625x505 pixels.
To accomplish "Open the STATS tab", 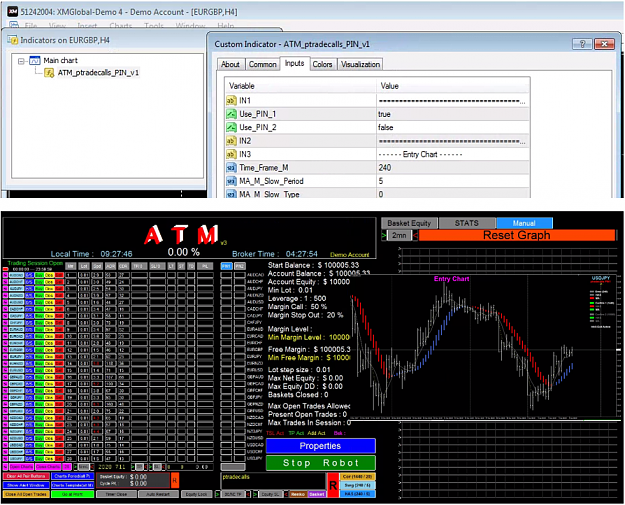I will coord(466,223).
